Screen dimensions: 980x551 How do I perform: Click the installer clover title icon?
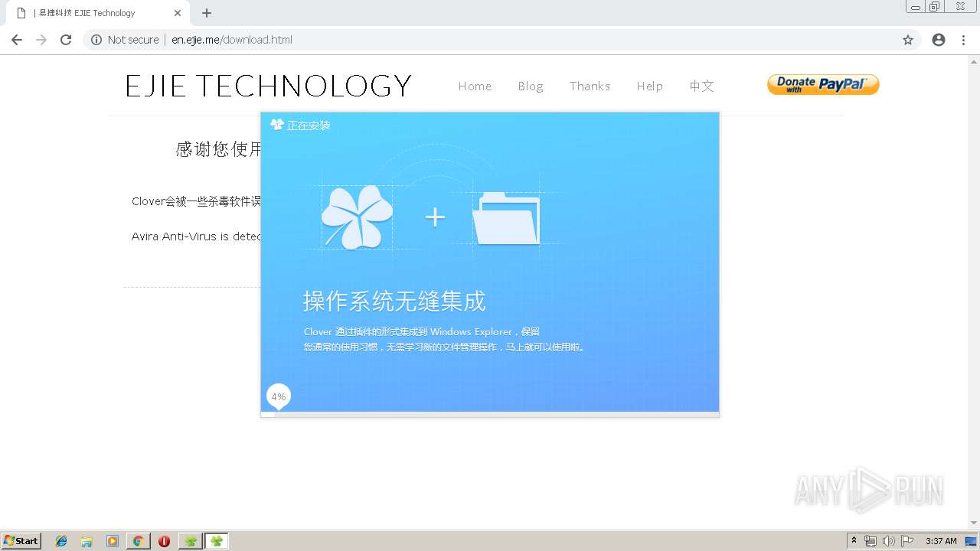(x=277, y=125)
